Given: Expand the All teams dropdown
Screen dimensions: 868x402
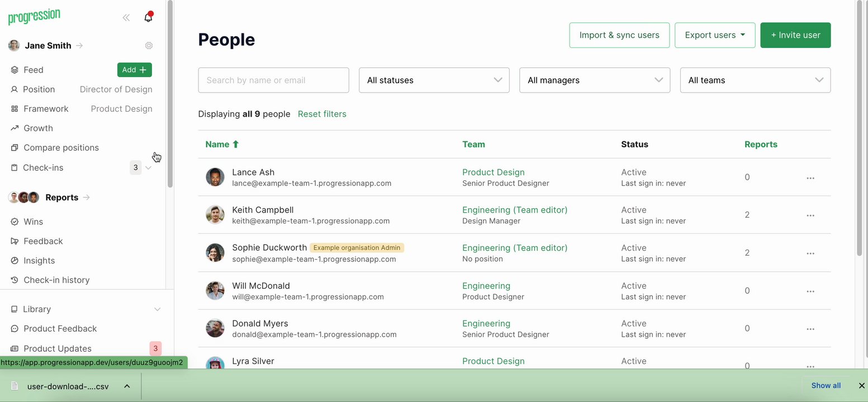Looking at the screenshot, I should (755, 80).
